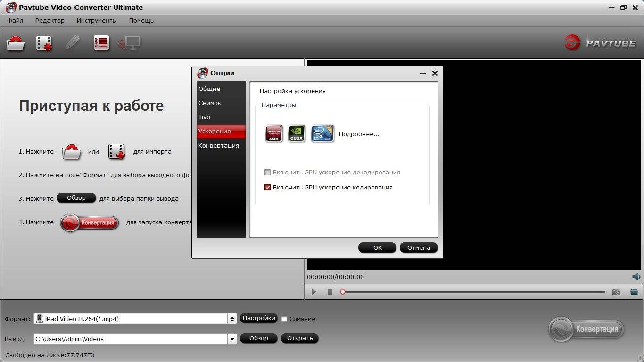644x362 pixels.
Task: Click the Настройка ускорения heading
Action: tap(292, 91)
